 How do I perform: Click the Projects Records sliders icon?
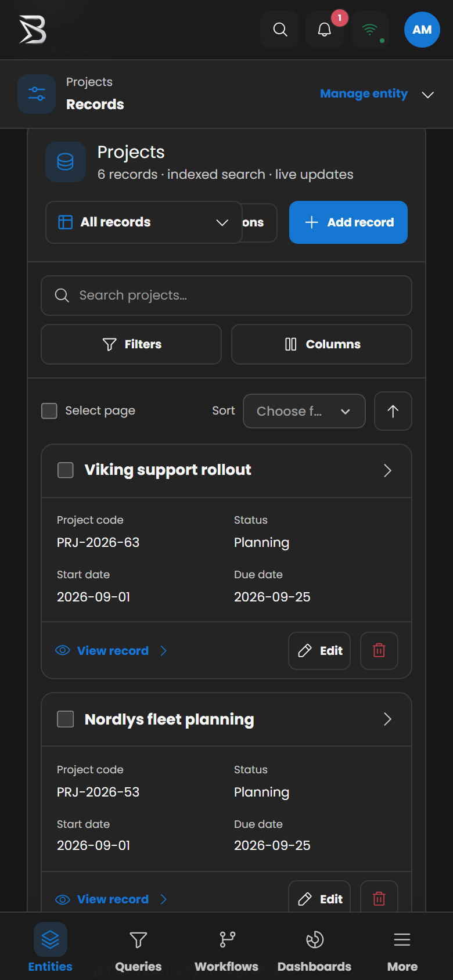click(37, 94)
